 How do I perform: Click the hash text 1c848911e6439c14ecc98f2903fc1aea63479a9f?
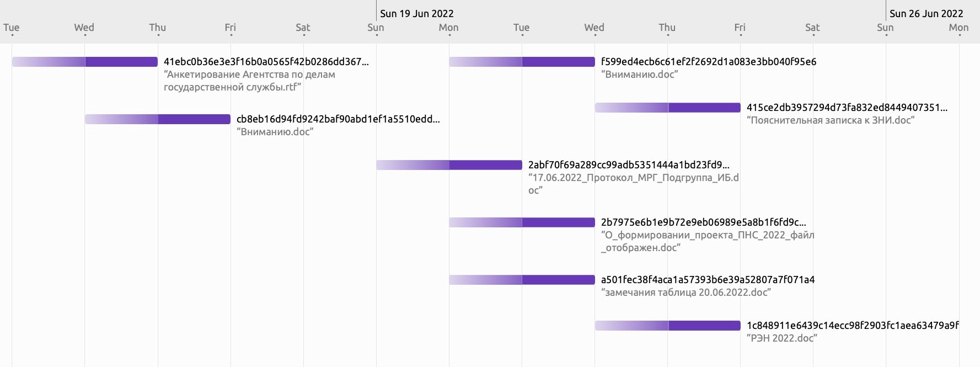click(852, 326)
